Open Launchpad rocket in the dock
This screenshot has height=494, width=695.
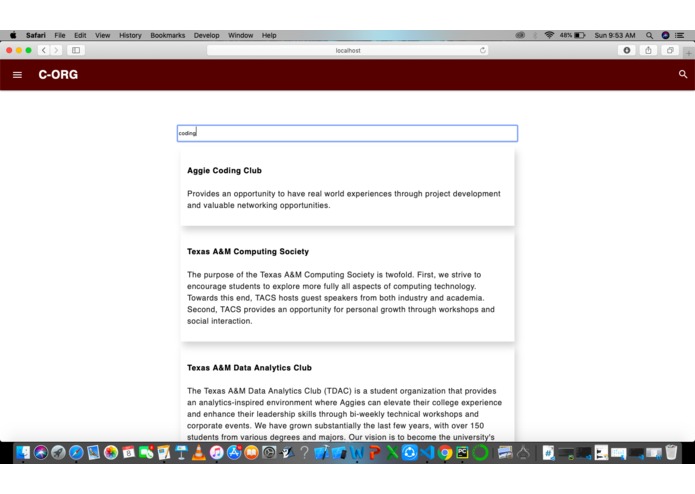click(x=58, y=453)
